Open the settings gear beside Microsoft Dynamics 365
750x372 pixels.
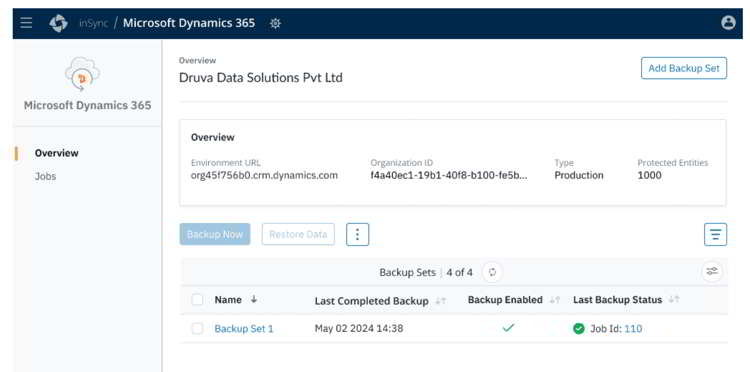(x=275, y=23)
